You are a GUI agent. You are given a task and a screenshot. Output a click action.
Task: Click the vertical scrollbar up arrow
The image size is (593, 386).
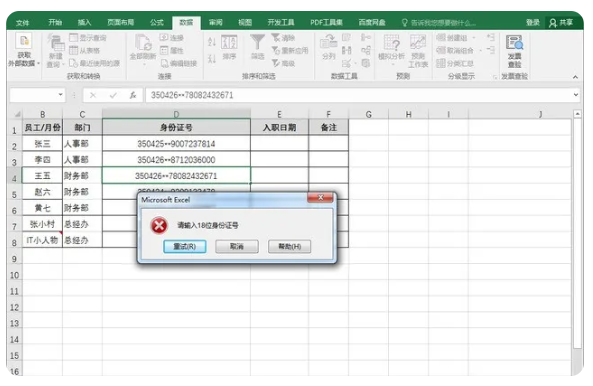577,113
